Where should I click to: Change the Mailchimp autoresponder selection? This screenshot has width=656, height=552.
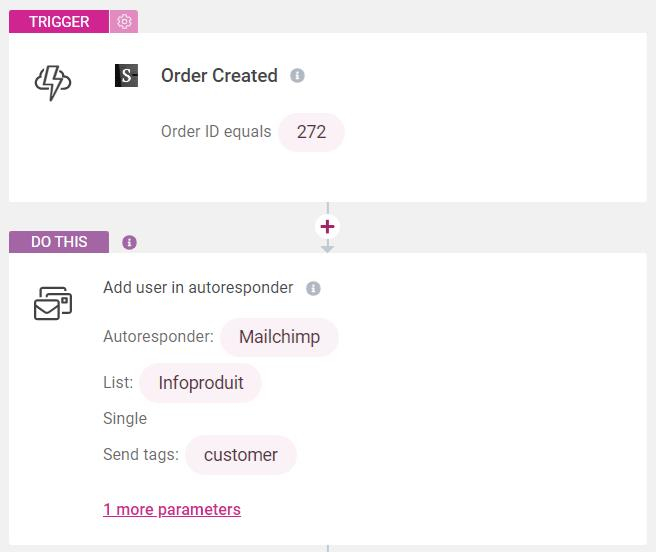point(279,337)
